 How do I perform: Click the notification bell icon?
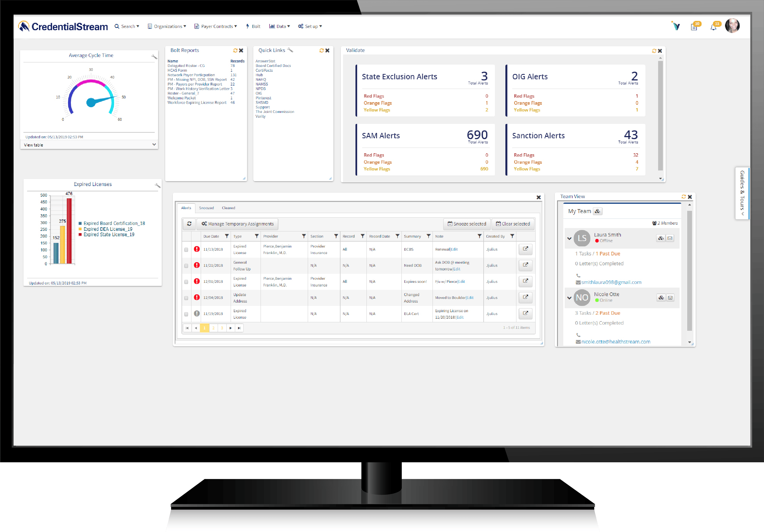[x=713, y=27]
